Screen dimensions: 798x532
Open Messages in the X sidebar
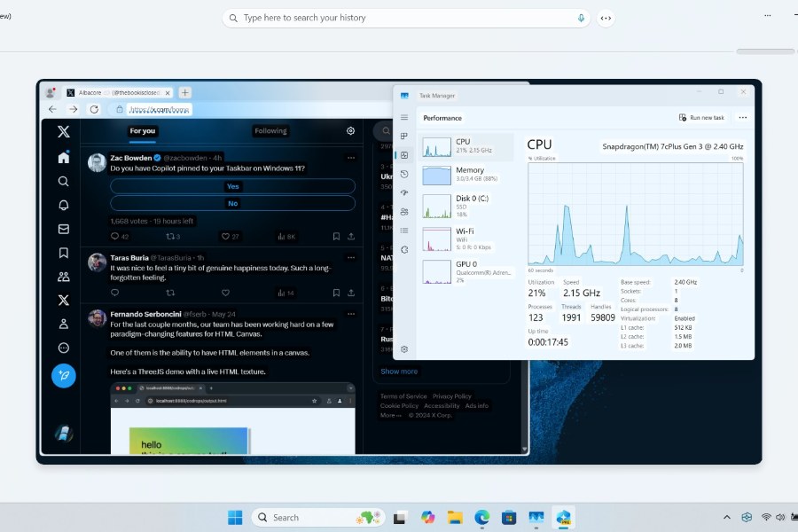click(63, 229)
